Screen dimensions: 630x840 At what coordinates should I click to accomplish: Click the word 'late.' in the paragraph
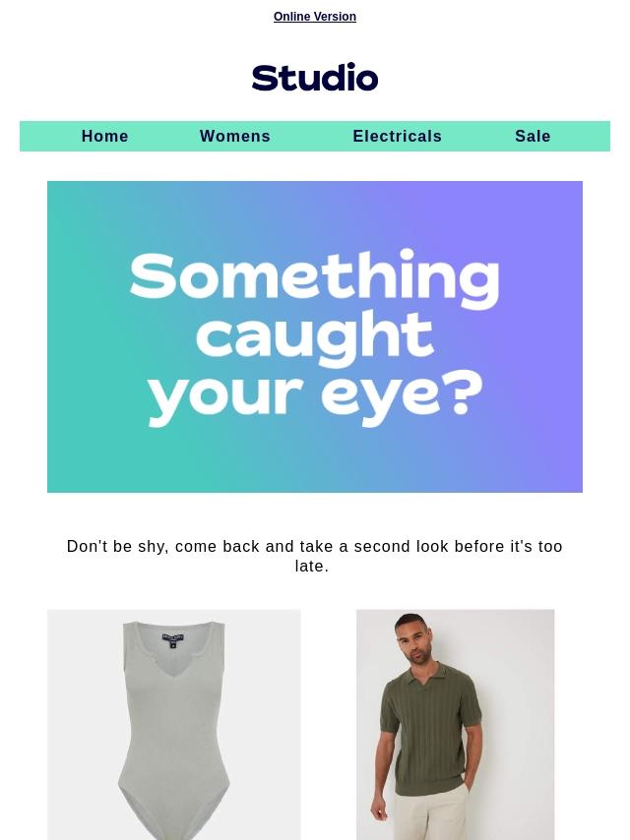tap(311, 567)
